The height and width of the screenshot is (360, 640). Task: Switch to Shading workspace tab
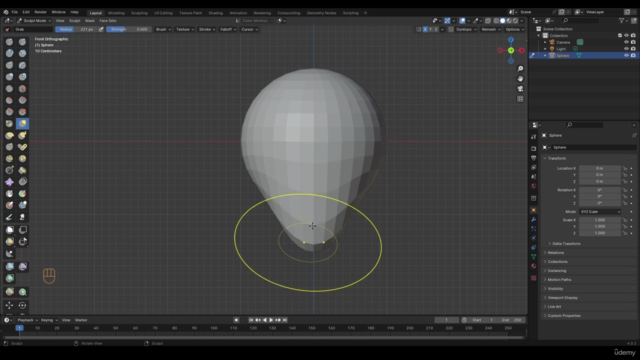[x=216, y=13]
